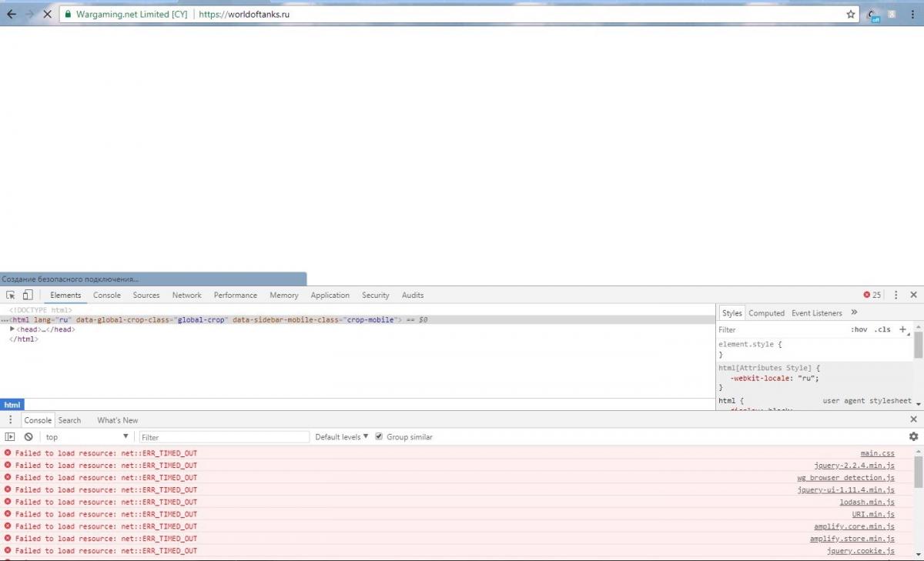Show more Styles pane tabs chevron

(x=854, y=312)
